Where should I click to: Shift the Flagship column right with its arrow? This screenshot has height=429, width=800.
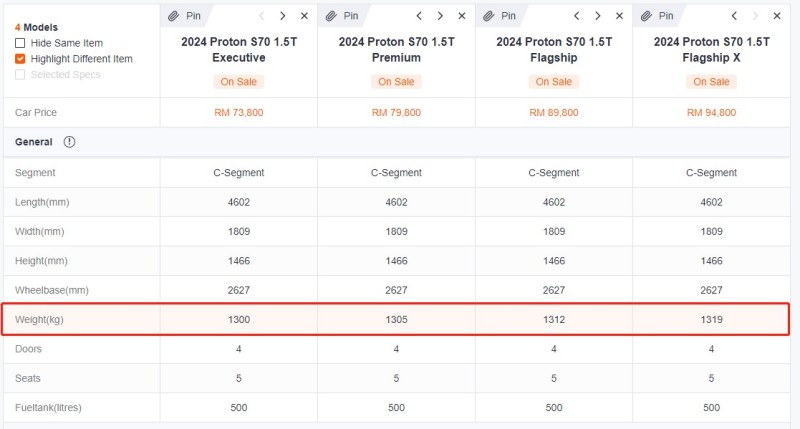[597, 16]
